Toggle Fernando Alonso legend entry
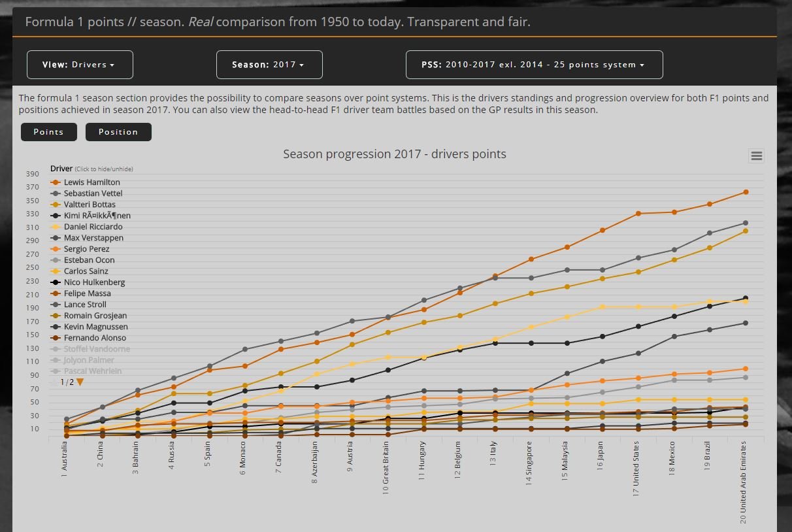Viewport: 792px width, 532px height. 88,338
